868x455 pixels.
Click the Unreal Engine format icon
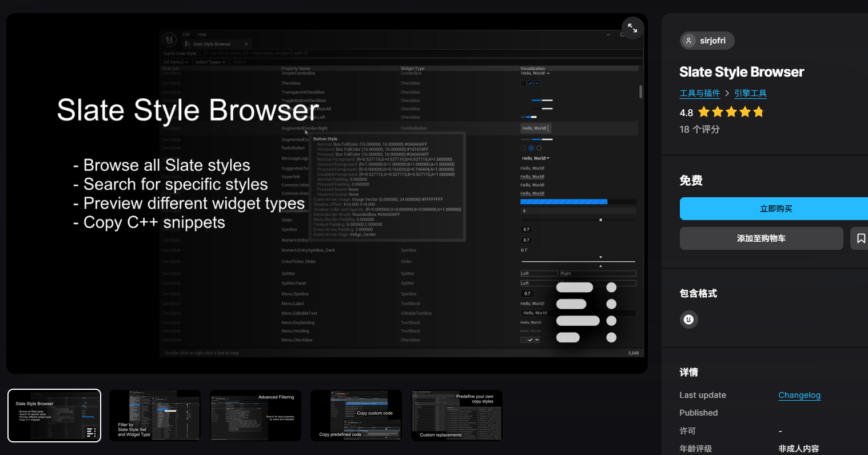coord(688,320)
